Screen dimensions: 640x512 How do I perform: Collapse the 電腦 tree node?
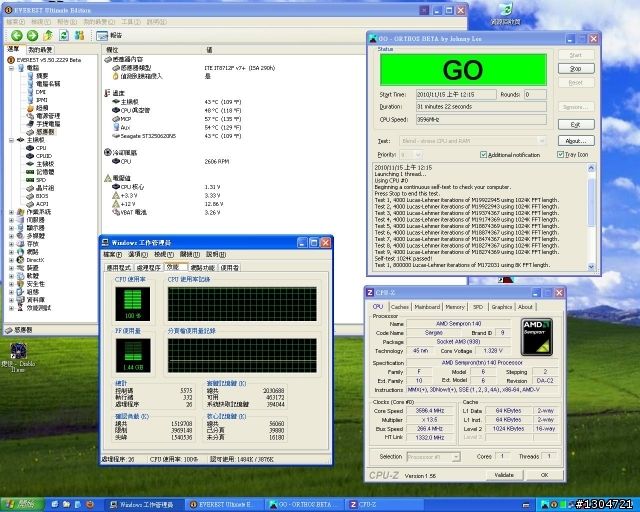pyautogui.click(x=11, y=68)
